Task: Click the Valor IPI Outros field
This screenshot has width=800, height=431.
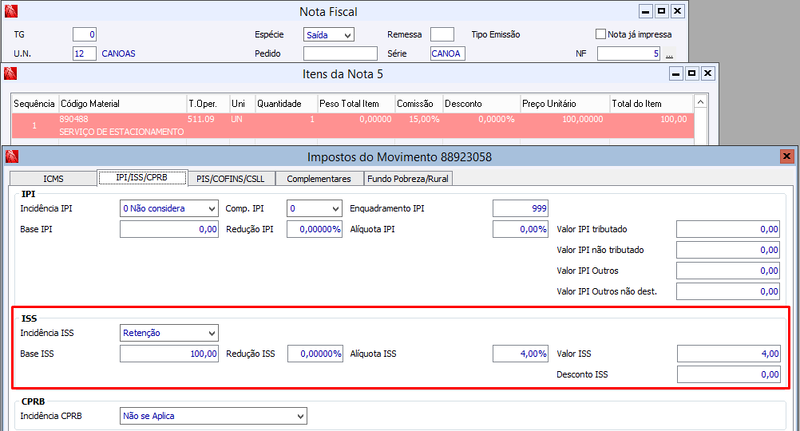Action: click(728, 271)
